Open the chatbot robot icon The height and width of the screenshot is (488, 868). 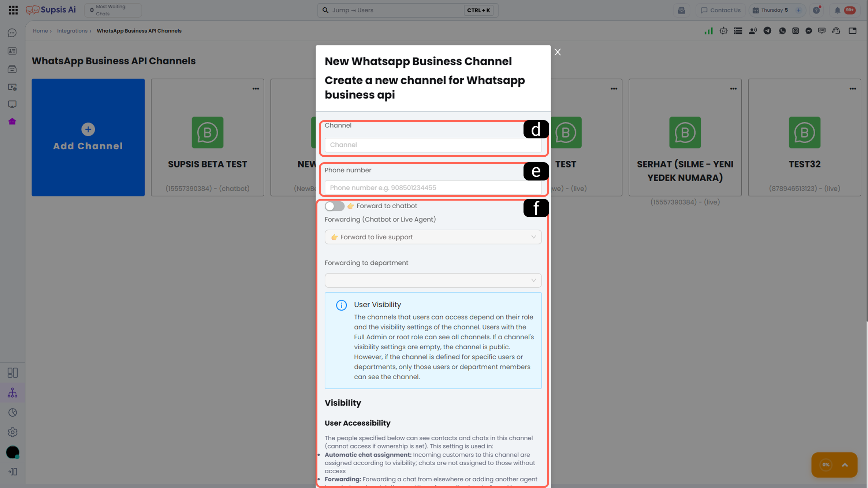[x=723, y=31]
